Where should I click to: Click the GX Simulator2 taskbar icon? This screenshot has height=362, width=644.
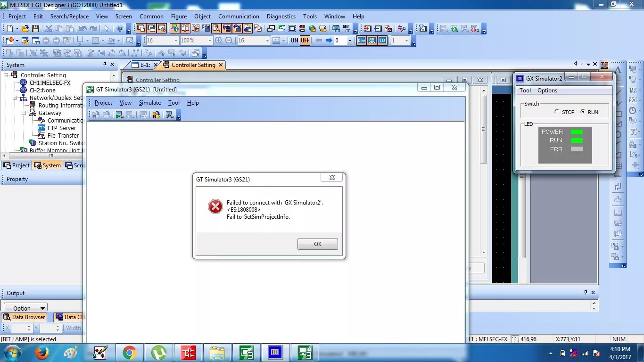(x=275, y=353)
